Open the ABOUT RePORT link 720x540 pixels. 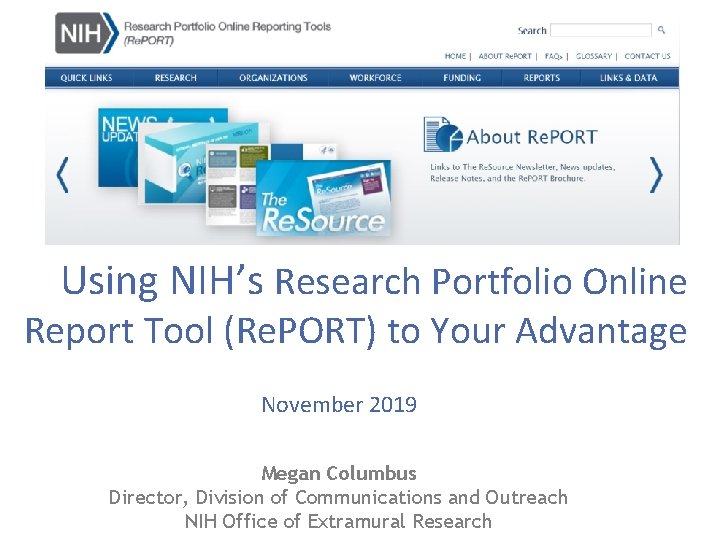[x=505, y=56]
